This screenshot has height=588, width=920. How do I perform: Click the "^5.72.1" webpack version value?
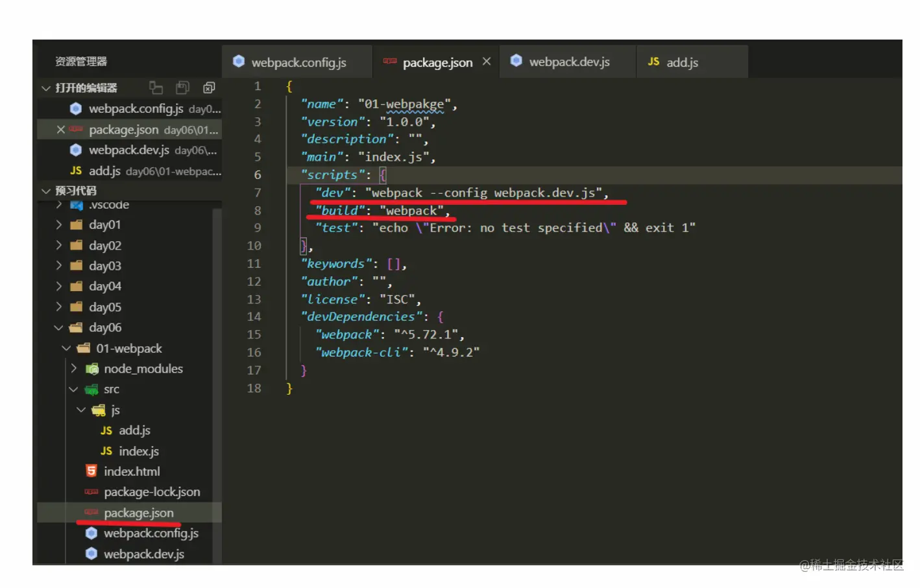(x=426, y=335)
